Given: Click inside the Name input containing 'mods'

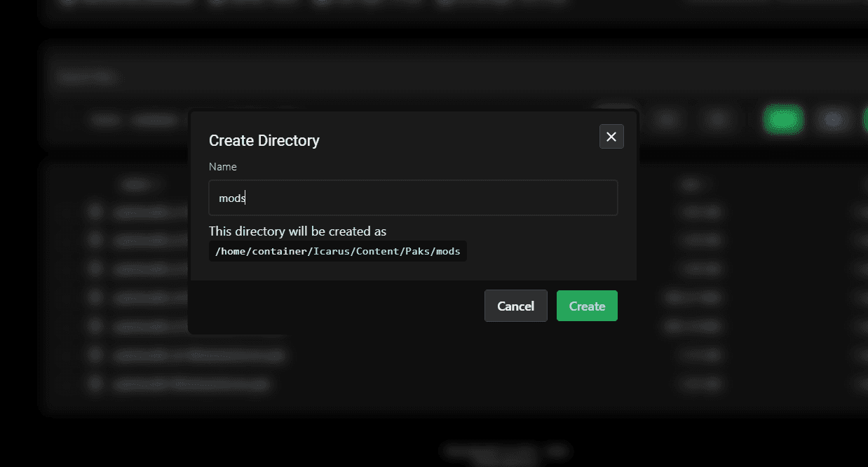Looking at the screenshot, I should (x=413, y=198).
